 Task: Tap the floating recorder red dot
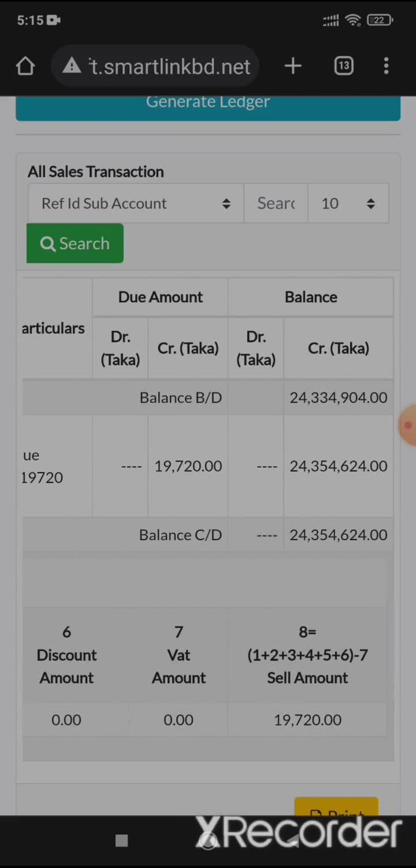click(x=408, y=425)
